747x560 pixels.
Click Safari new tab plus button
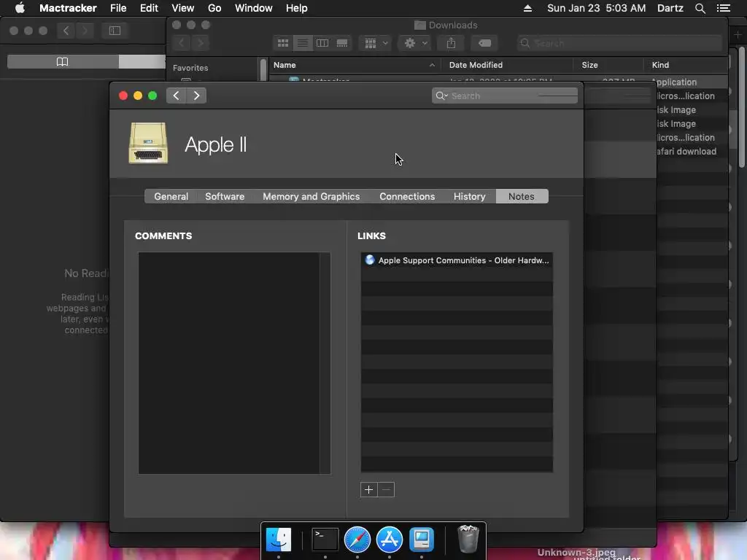click(x=738, y=34)
